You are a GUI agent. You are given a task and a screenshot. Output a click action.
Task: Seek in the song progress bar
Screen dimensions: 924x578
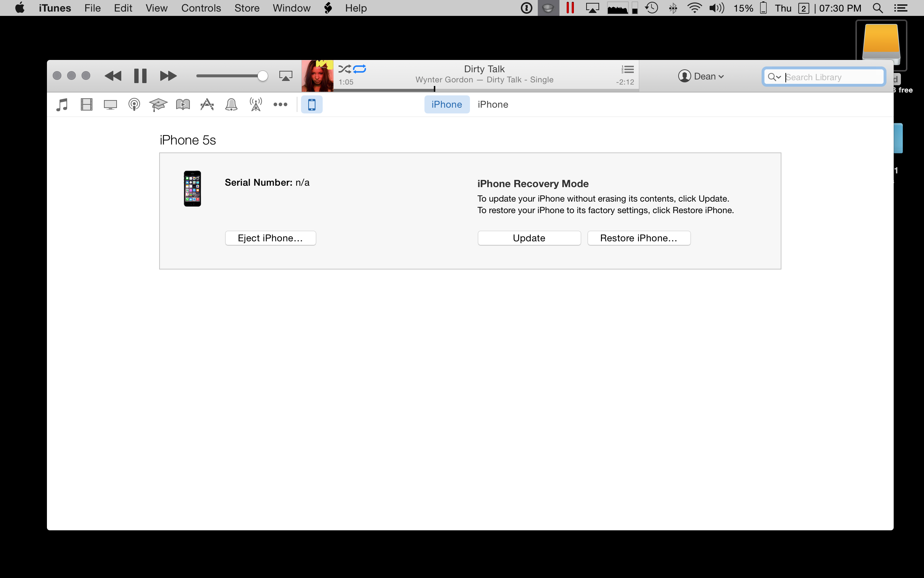coord(486,90)
